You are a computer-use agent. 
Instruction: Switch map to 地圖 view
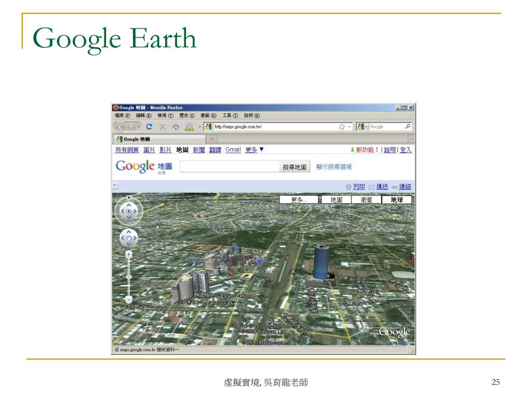(x=336, y=200)
